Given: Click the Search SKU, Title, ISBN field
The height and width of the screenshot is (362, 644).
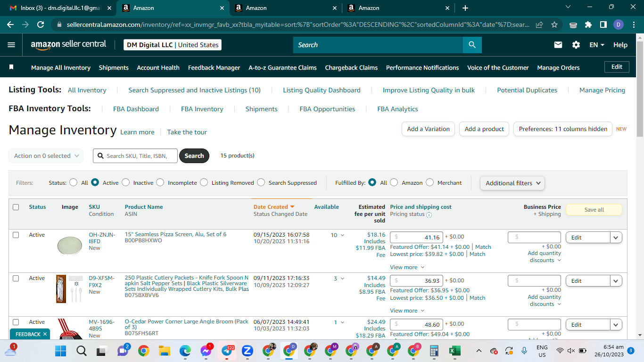Looking at the screenshot, I should click(135, 156).
